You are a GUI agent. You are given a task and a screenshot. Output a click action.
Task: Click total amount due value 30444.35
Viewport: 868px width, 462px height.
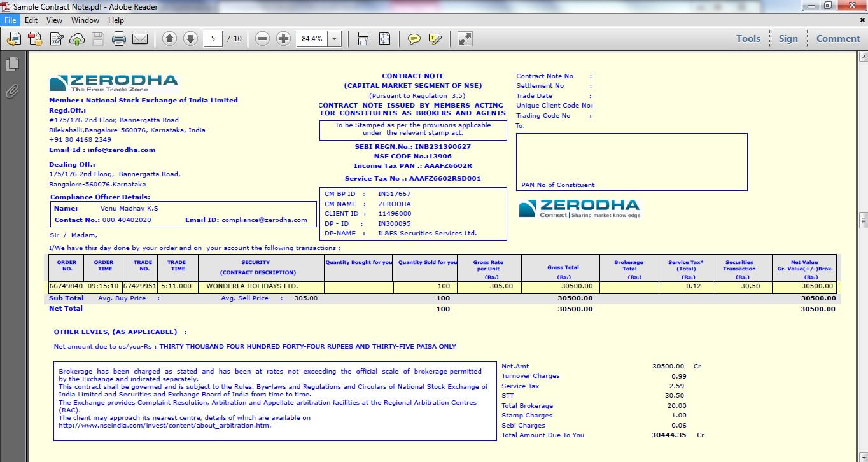pos(669,435)
